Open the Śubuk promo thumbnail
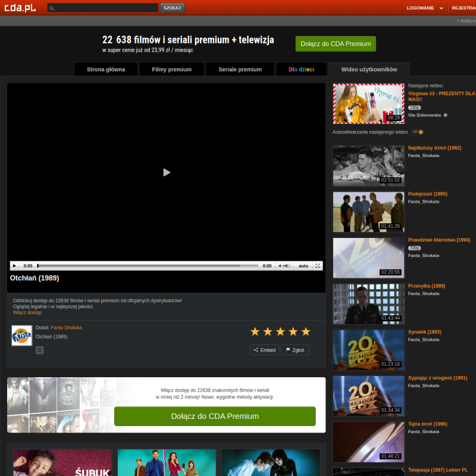The height and width of the screenshot is (476, 476). point(62,462)
